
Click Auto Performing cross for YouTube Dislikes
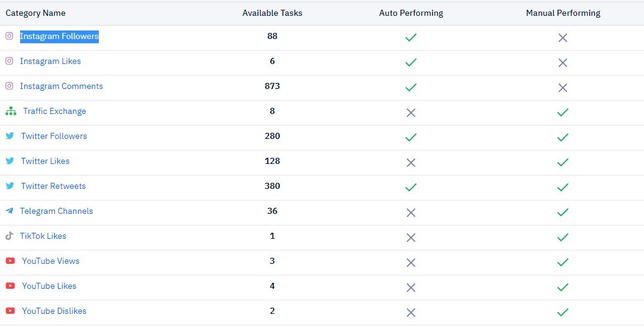(x=410, y=313)
